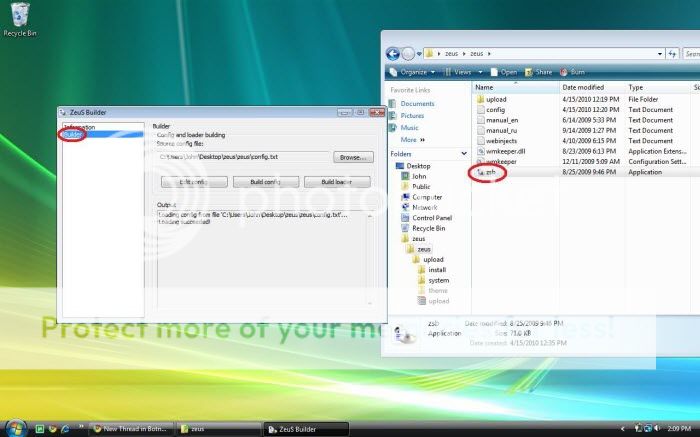Screen dimensions: 700x437
Task: Open Music in Favorite Links
Action: click(x=409, y=128)
